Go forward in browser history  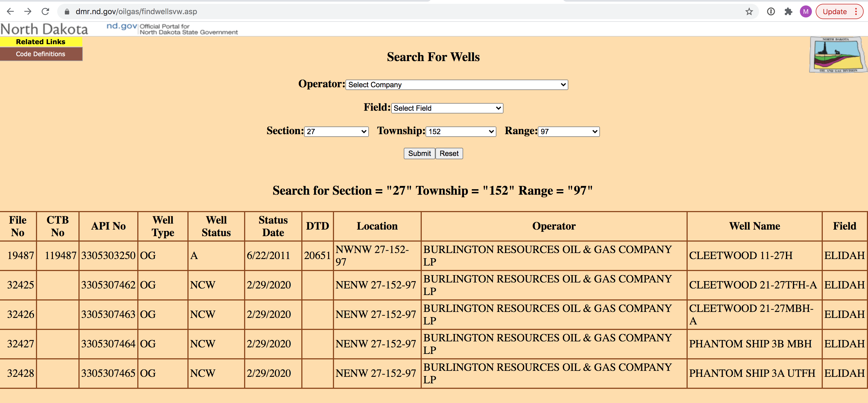[x=28, y=11]
